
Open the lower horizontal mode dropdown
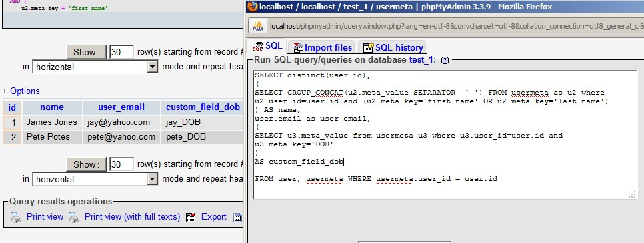[x=95, y=179]
